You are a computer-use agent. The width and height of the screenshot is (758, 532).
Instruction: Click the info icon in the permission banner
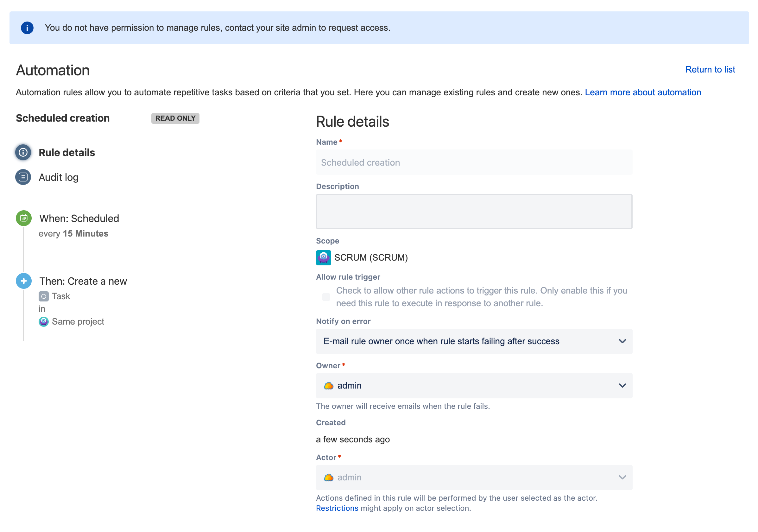coord(27,28)
